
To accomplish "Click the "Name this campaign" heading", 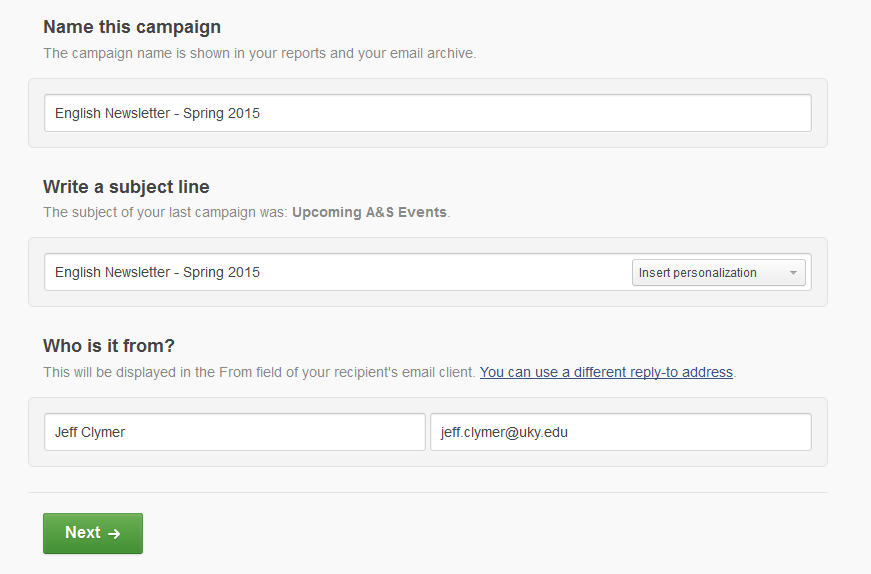I will (x=132, y=27).
